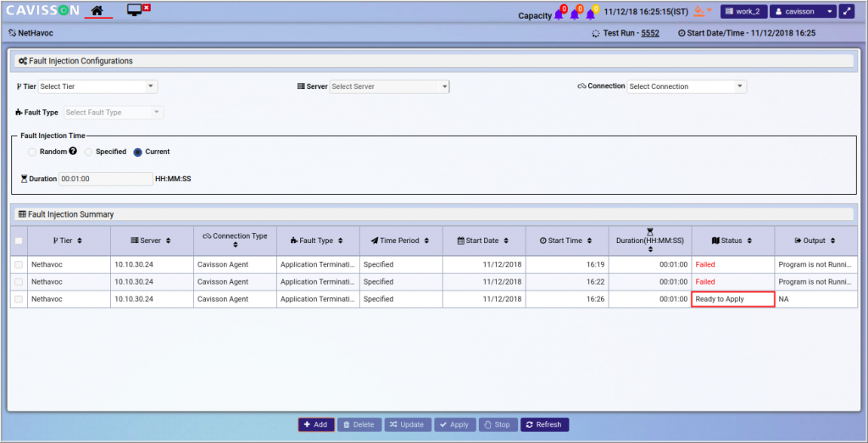Sort by Status column arrows
This screenshot has width=868, height=443.
pyautogui.click(x=749, y=241)
